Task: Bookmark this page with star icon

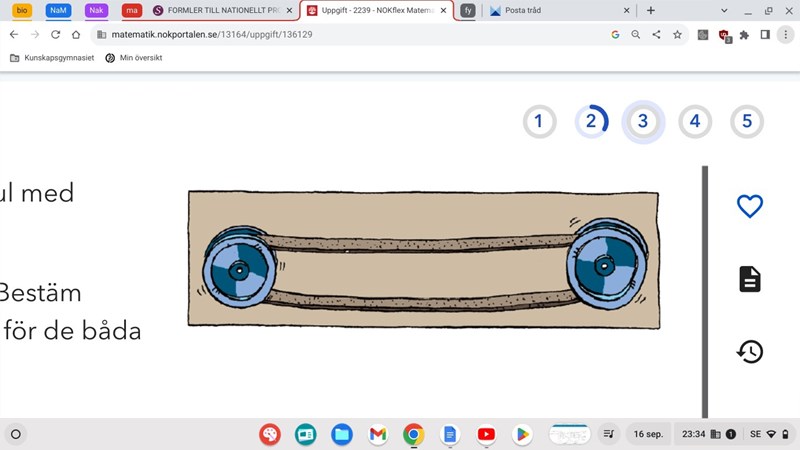Action: click(x=677, y=34)
